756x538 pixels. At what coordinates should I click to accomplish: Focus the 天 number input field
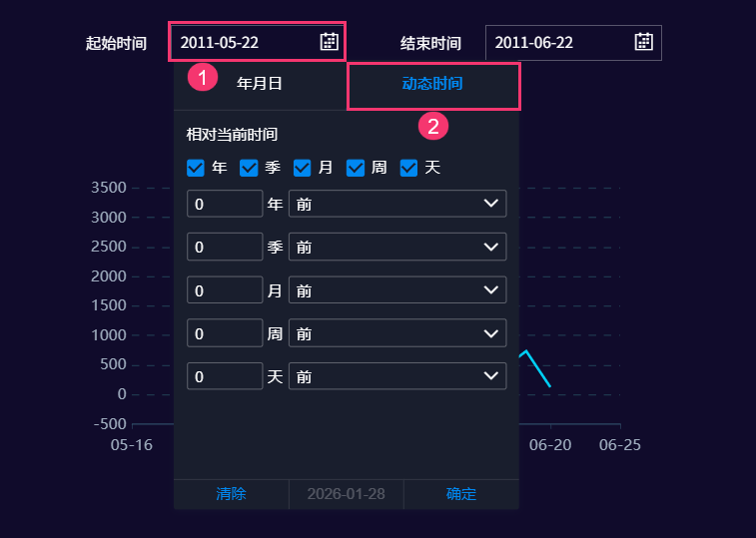tap(225, 376)
